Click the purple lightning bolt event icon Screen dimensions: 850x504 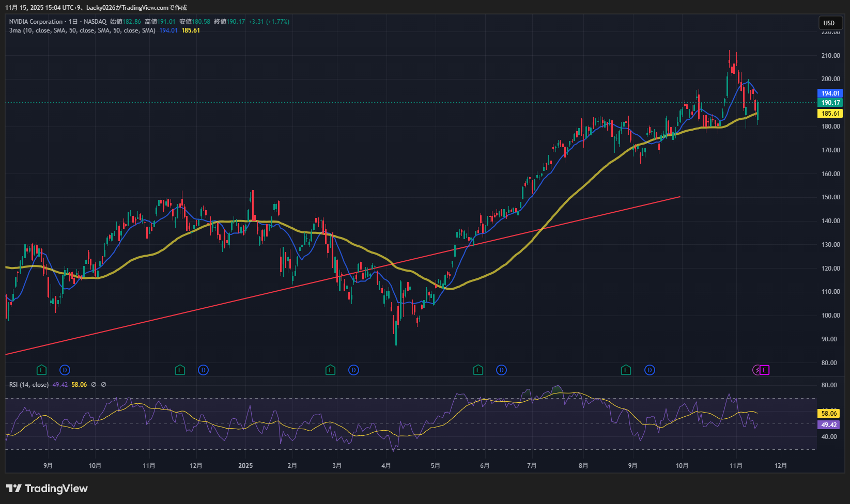[757, 370]
